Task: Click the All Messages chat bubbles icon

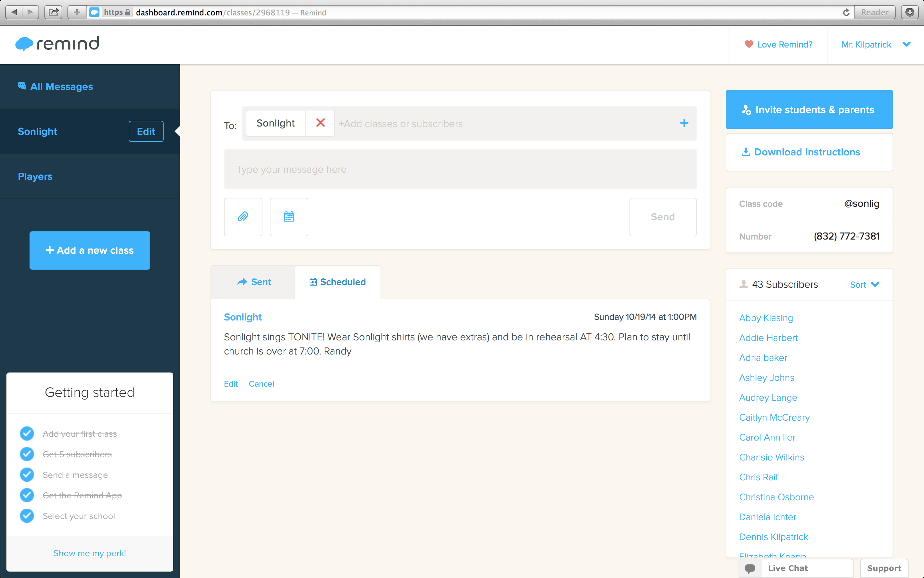Action: (x=22, y=86)
